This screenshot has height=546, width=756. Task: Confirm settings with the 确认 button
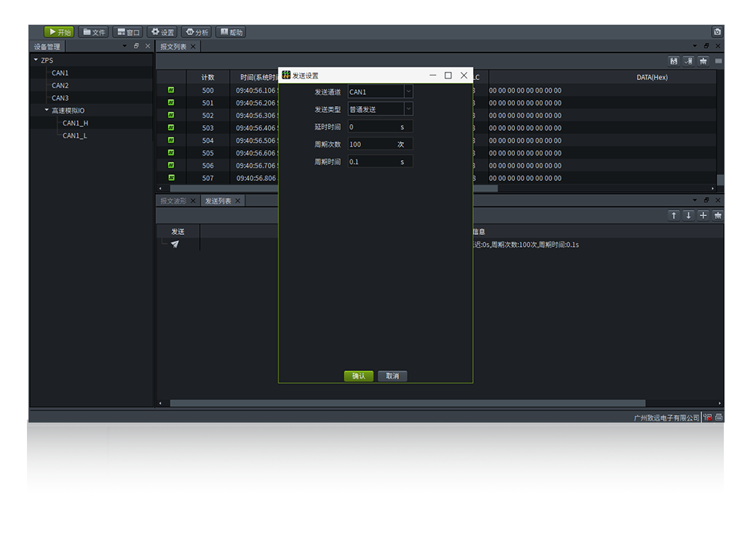pyautogui.click(x=359, y=376)
